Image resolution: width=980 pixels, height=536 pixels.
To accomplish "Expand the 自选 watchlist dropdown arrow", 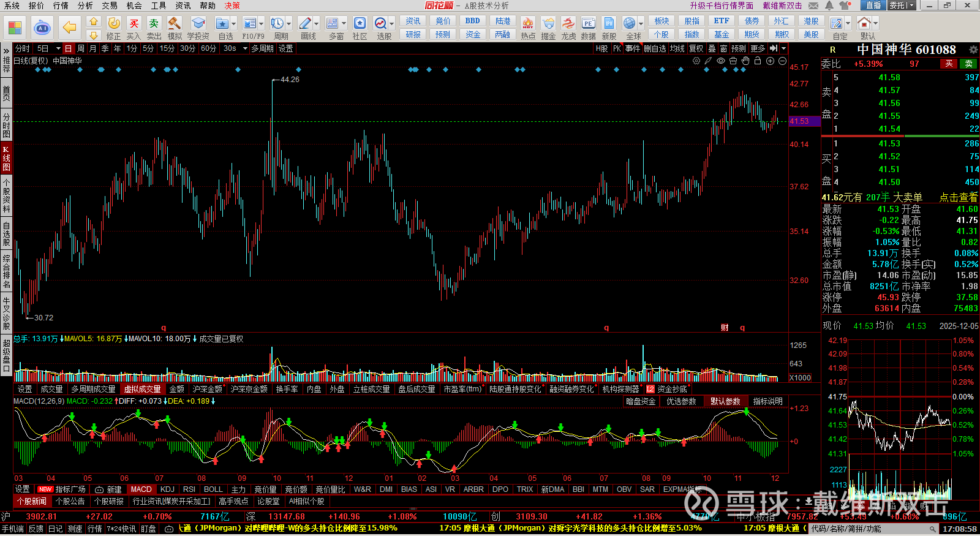I will tap(233, 24).
